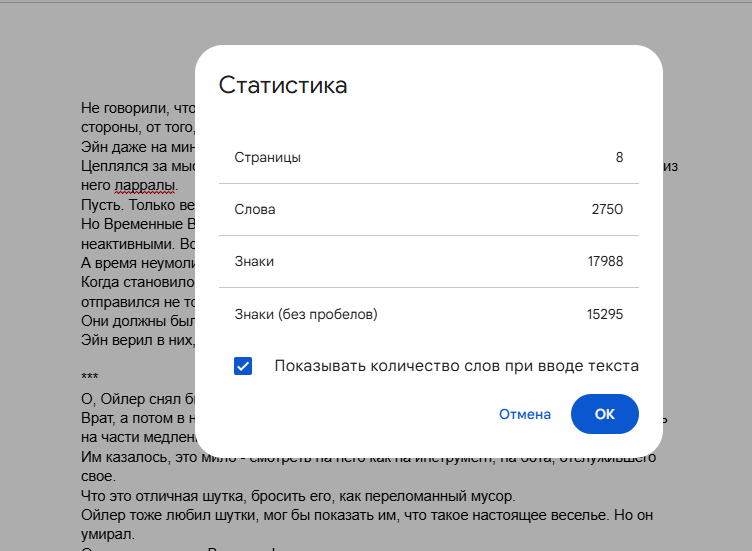Viewport: 752px width, 551px height.
Task: Click the Слова row label
Action: (x=255, y=210)
